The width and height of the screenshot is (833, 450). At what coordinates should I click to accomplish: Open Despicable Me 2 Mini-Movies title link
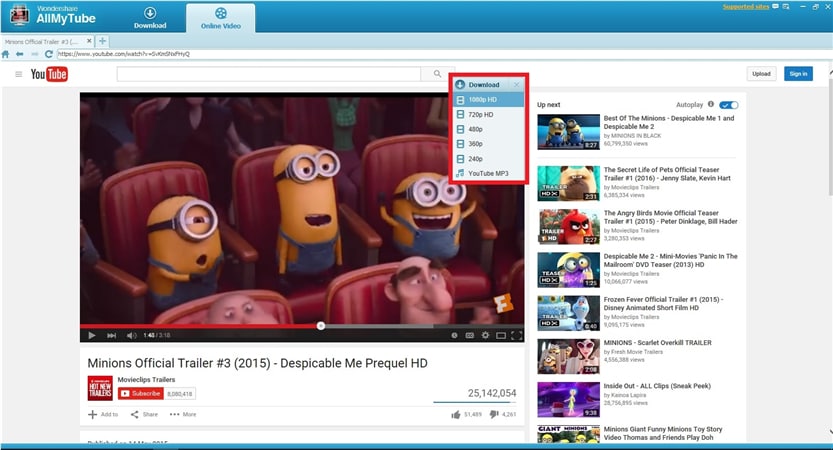670,260
